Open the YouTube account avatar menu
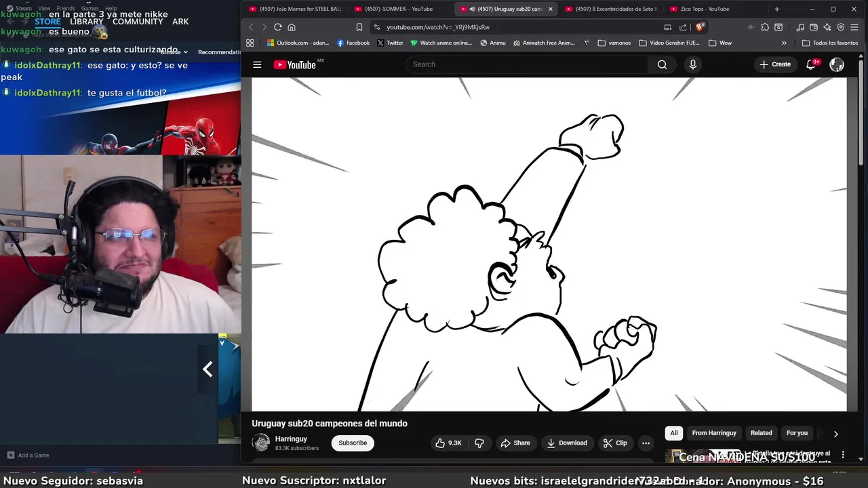868x488 pixels. [x=837, y=64]
